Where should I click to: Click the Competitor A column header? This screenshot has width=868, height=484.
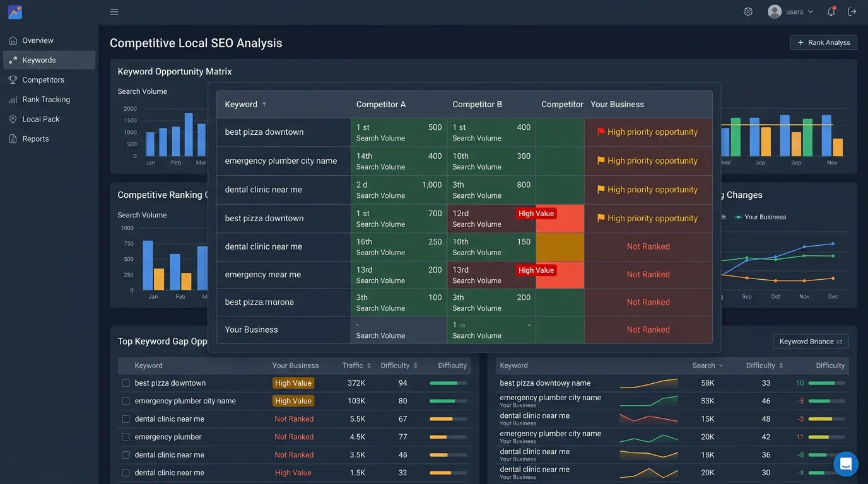click(x=381, y=105)
